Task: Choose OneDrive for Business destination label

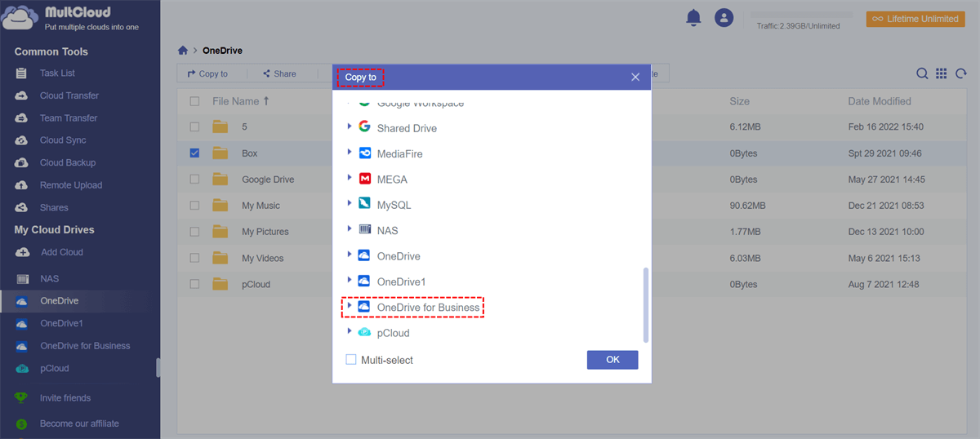Action: coord(428,308)
